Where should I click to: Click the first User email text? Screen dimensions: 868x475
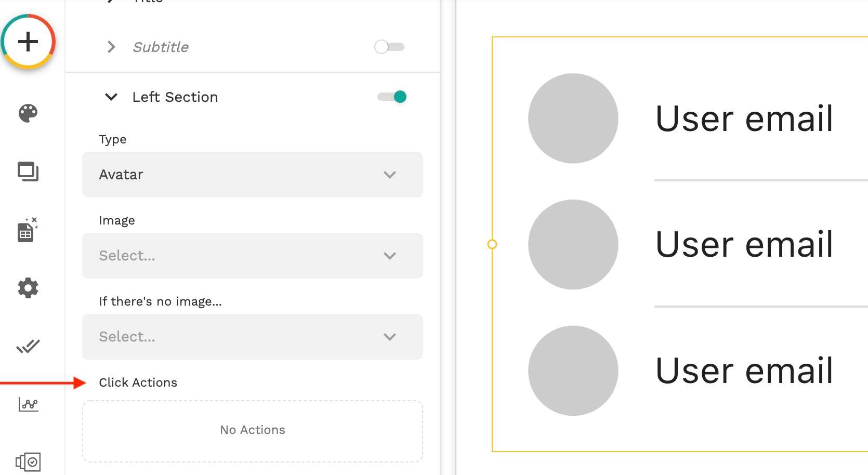pyautogui.click(x=744, y=118)
